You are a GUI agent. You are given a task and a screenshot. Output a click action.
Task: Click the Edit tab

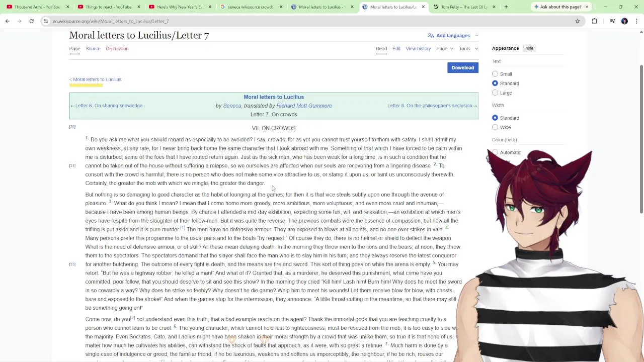click(396, 49)
